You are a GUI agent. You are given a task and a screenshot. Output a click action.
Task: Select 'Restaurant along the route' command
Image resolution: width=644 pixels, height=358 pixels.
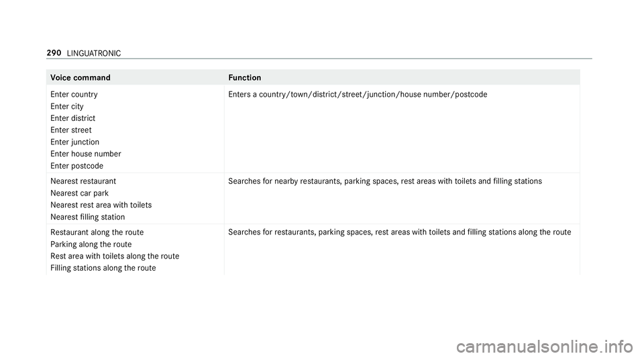[97, 232]
